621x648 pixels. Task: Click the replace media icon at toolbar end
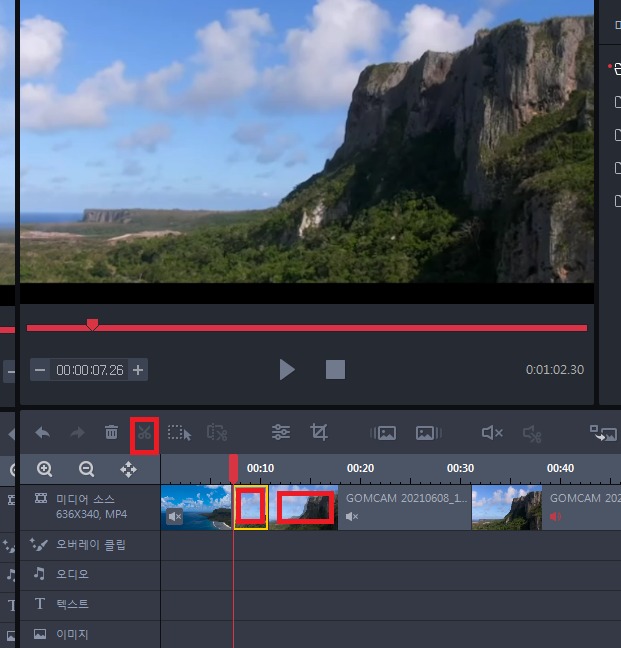pyautogui.click(x=603, y=433)
